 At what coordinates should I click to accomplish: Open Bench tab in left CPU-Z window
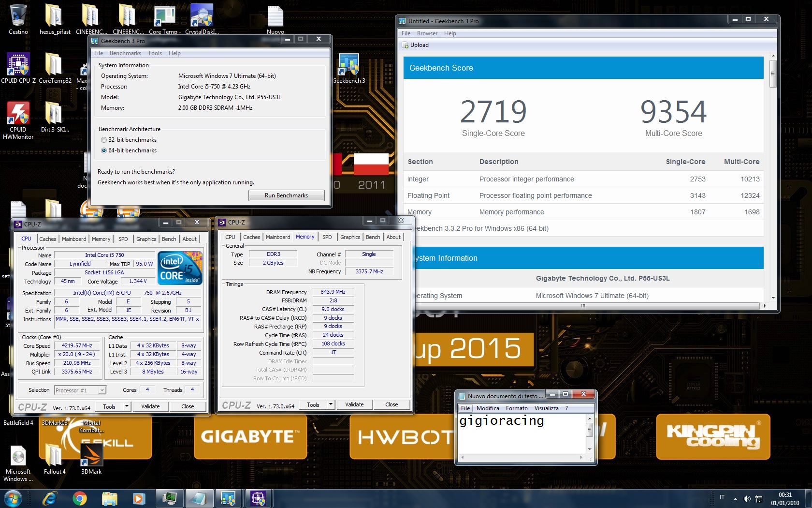(x=169, y=239)
